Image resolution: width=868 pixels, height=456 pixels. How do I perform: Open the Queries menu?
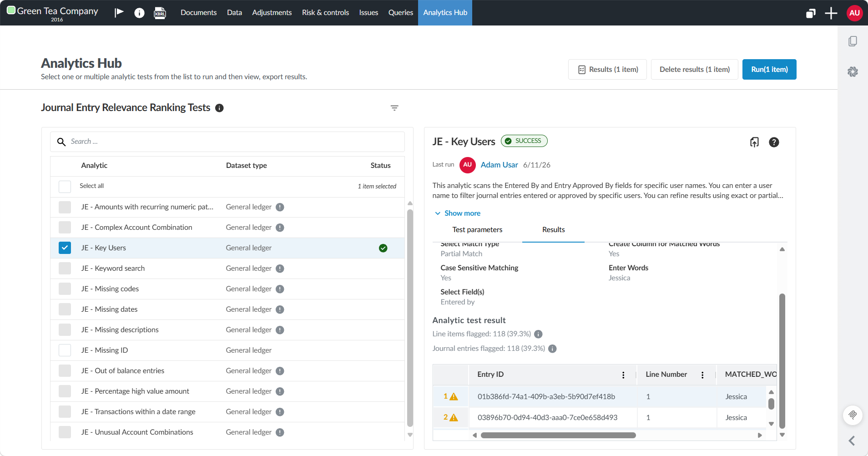pyautogui.click(x=400, y=13)
